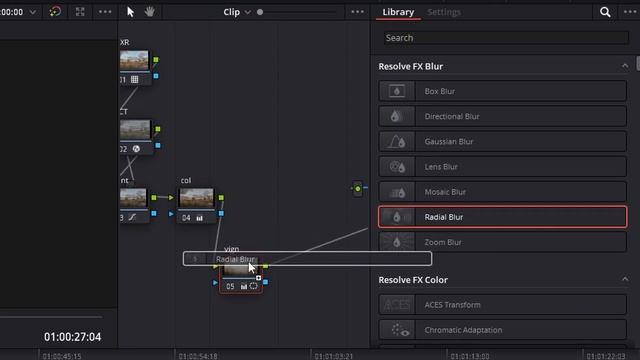Open node editor three-dot options menu

[x=358, y=12]
